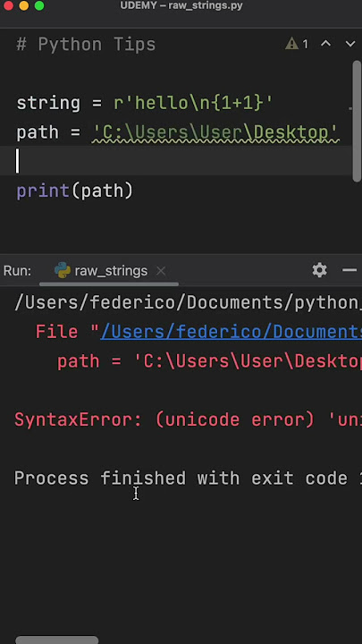Image resolution: width=362 pixels, height=644 pixels.
Task: Click the SyntaxError unicode error message
Action: (x=188, y=419)
